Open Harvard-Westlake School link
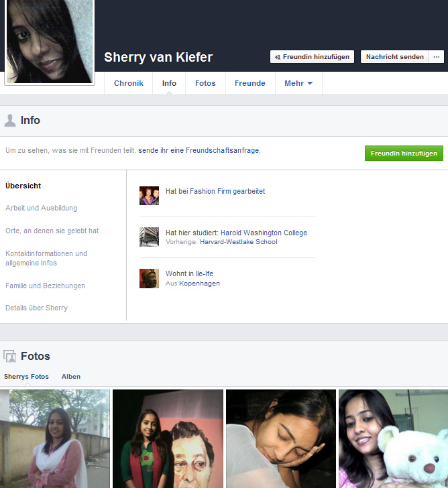448x488 pixels. 239,242
